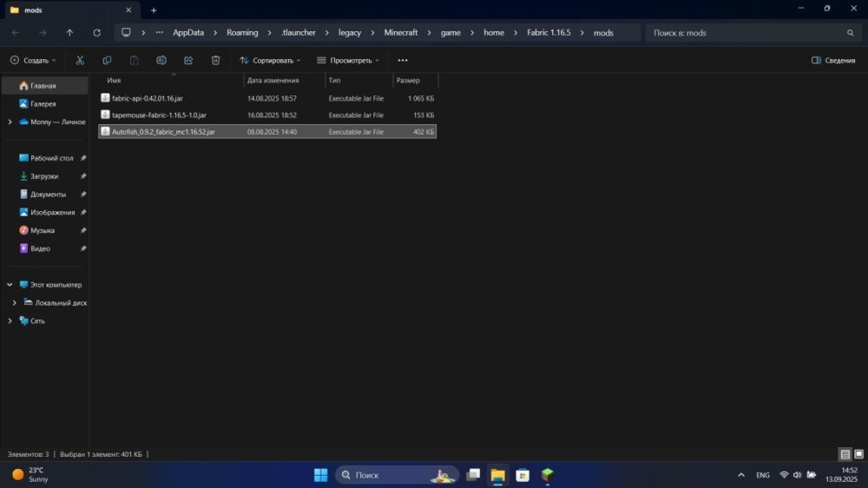Click the Share icon in toolbar
The image size is (868, 488).
tap(188, 61)
